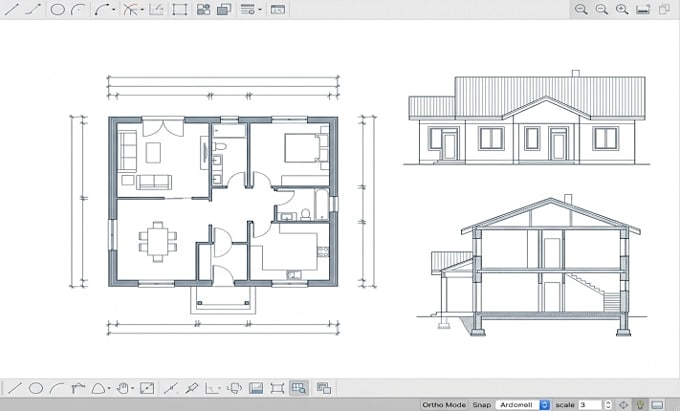The height and width of the screenshot is (411, 680).
Task: Click the dialog window icon in top toolbar
Action: point(278,9)
